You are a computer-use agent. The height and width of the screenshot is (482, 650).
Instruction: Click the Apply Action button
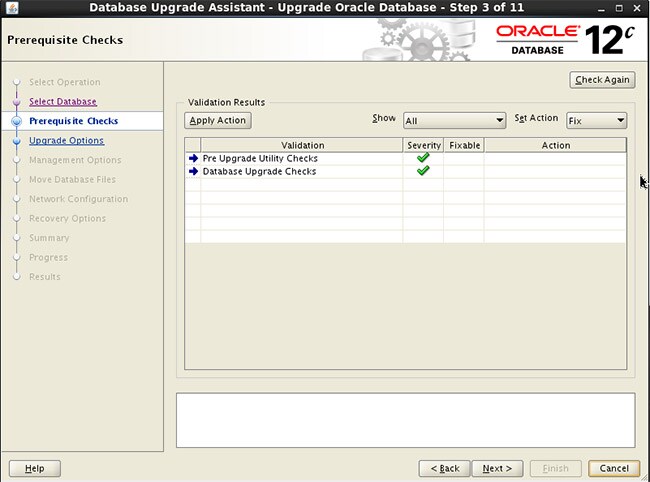tap(218, 121)
